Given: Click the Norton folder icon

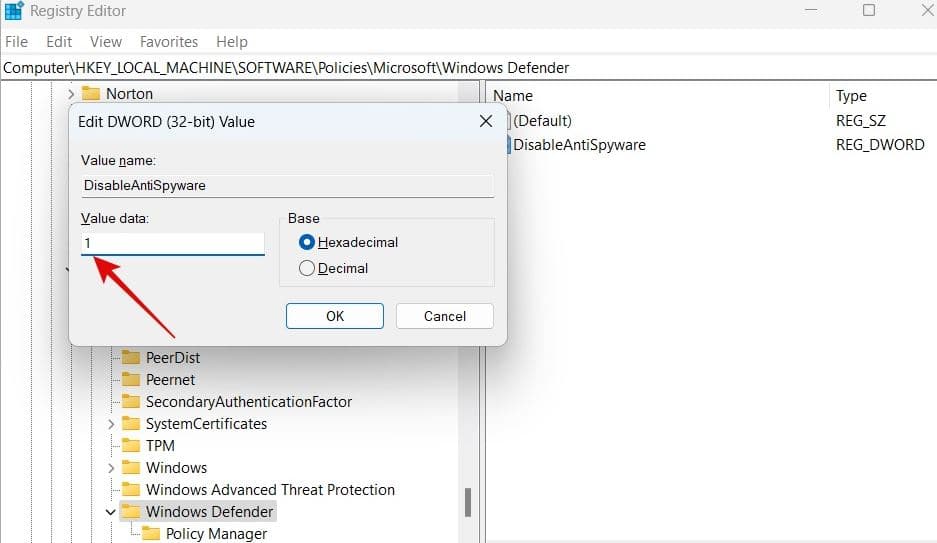Looking at the screenshot, I should [x=91, y=94].
